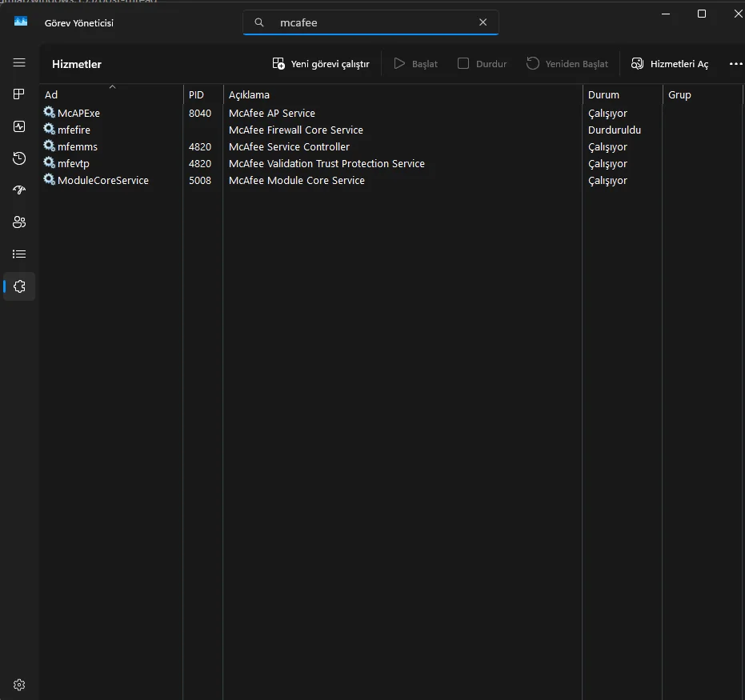
Task: Select the McAPExe service row
Action: click(x=78, y=113)
